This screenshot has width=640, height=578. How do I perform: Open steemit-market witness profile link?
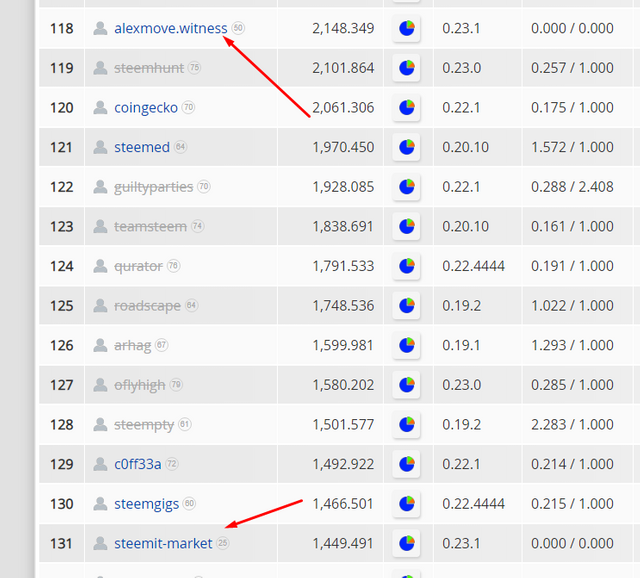(x=163, y=543)
